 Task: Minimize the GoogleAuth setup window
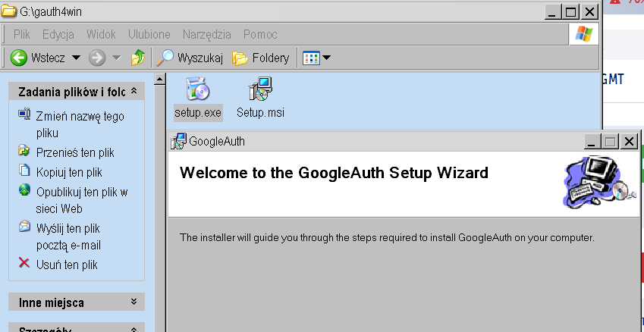coord(591,142)
